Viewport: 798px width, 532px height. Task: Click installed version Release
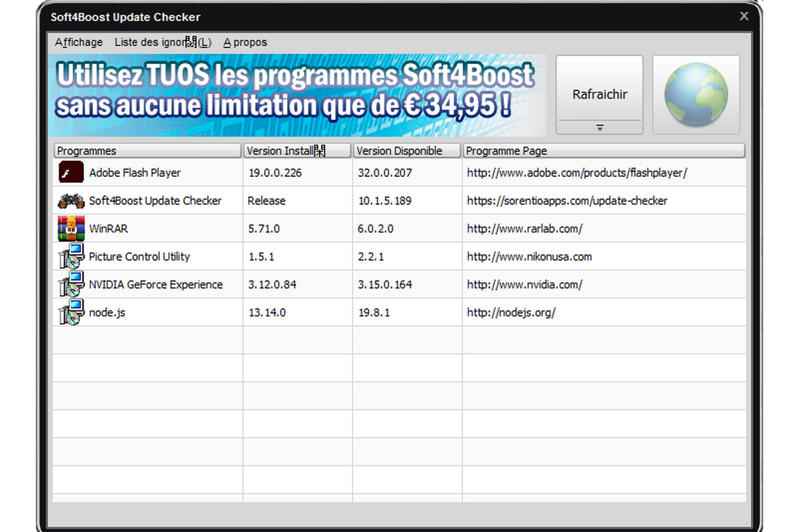(267, 201)
